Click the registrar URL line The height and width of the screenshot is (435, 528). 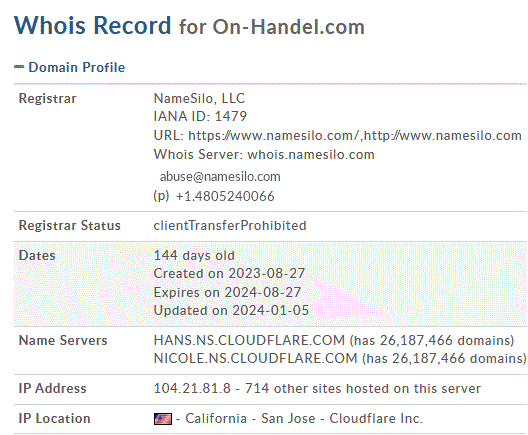338,135
